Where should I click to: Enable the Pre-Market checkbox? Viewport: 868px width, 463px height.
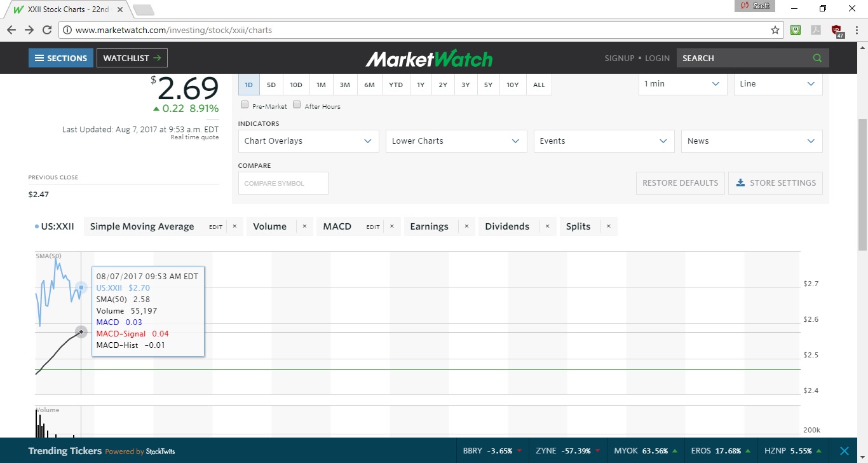[x=245, y=105]
